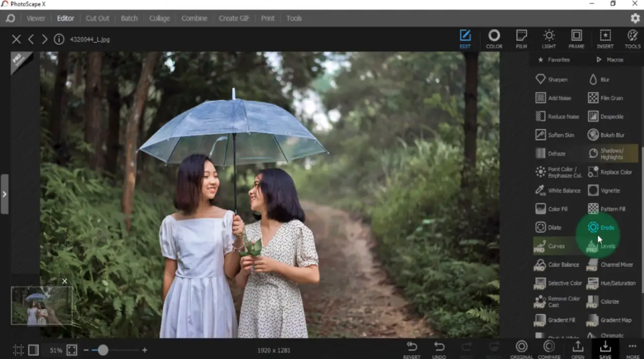Switch to the LIGHT panel

549,39
